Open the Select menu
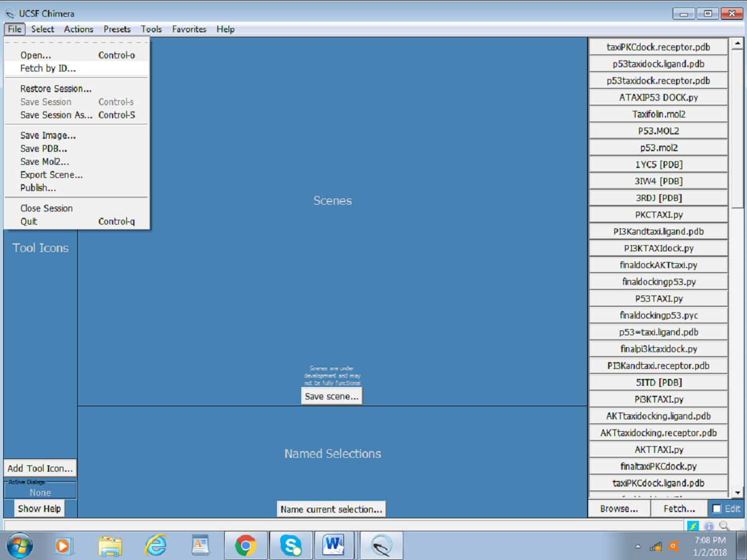747x560 pixels. click(x=42, y=29)
